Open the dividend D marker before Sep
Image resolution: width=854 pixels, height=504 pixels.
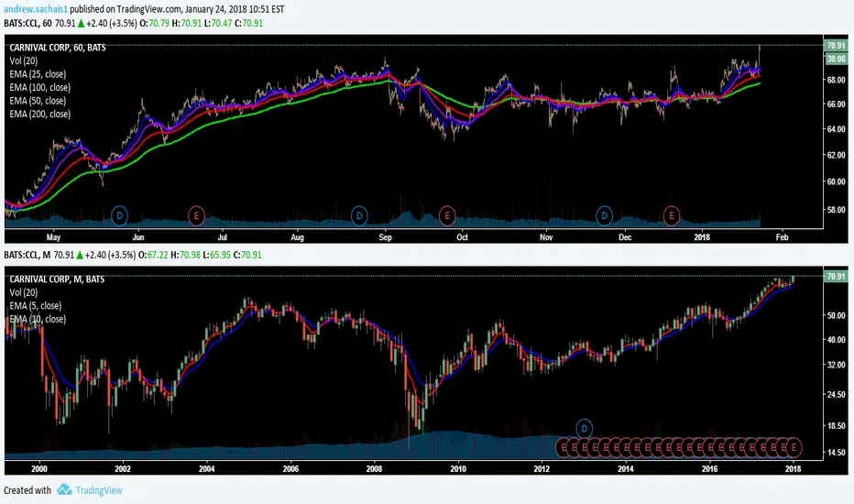click(359, 215)
